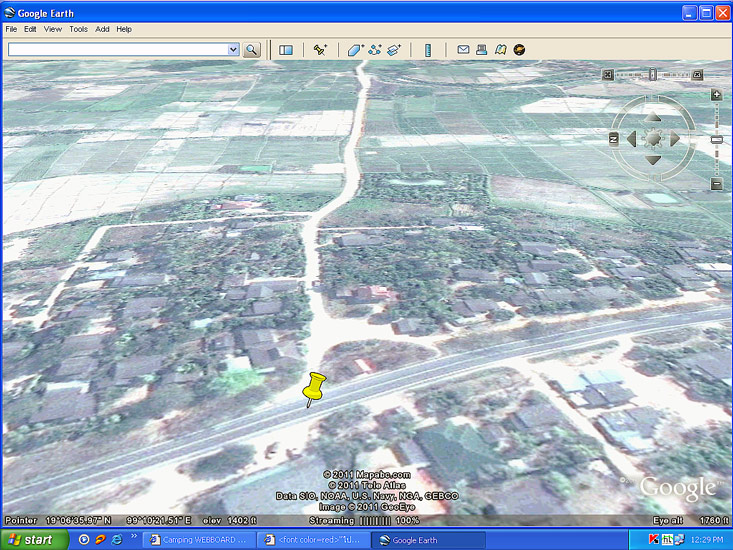The image size is (733, 550).
Task: Open the Windows Start button
Action: tap(34, 540)
